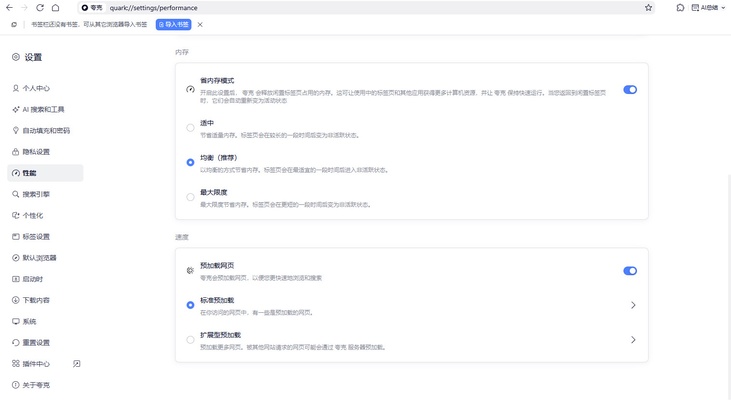
Task: Open 个人中心 in the settings sidebar
Action: pyautogui.click(x=36, y=88)
